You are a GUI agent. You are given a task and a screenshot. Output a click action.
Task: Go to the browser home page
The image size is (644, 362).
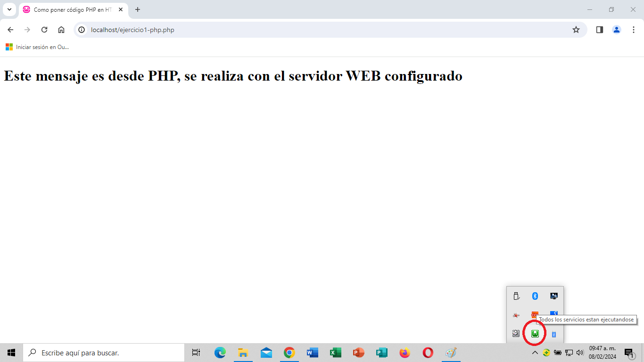[x=61, y=30]
